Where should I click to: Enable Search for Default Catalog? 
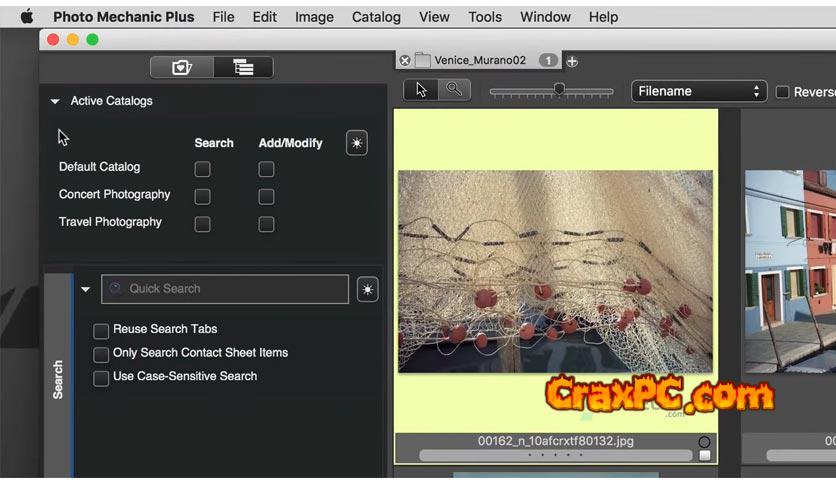[x=202, y=169]
